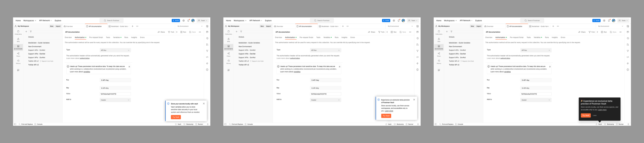The height and width of the screenshot is (143, 644).
Task: Open the 'Add to' Header dropdown, right window
Action: pos(536,100)
